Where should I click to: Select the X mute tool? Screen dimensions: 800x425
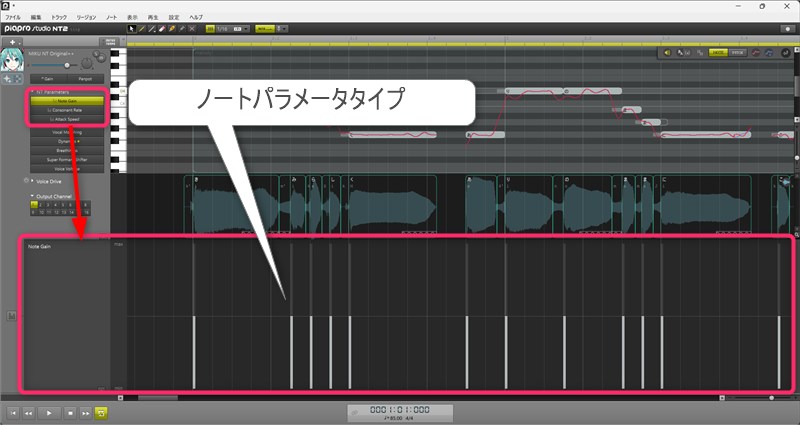point(192,29)
